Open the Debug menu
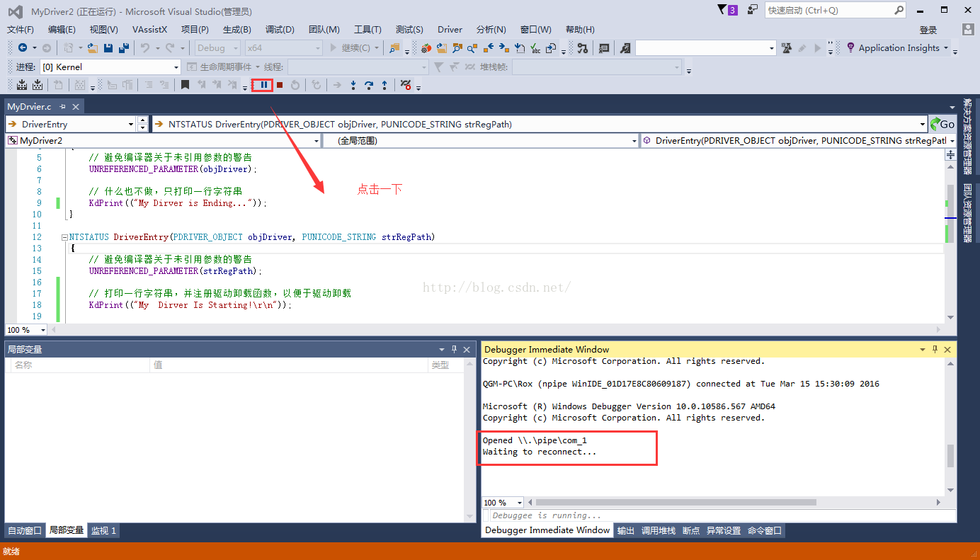980x560 pixels. pyautogui.click(x=280, y=30)
